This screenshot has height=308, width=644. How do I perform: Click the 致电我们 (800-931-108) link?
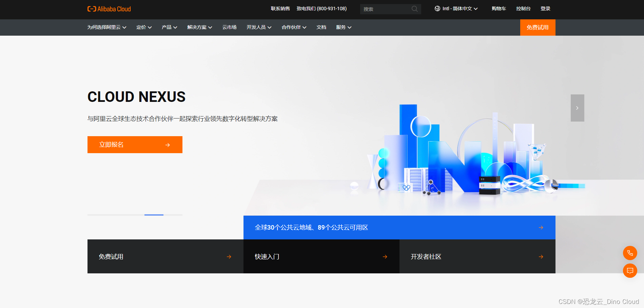pyautogui.click(x=321, y=8)
